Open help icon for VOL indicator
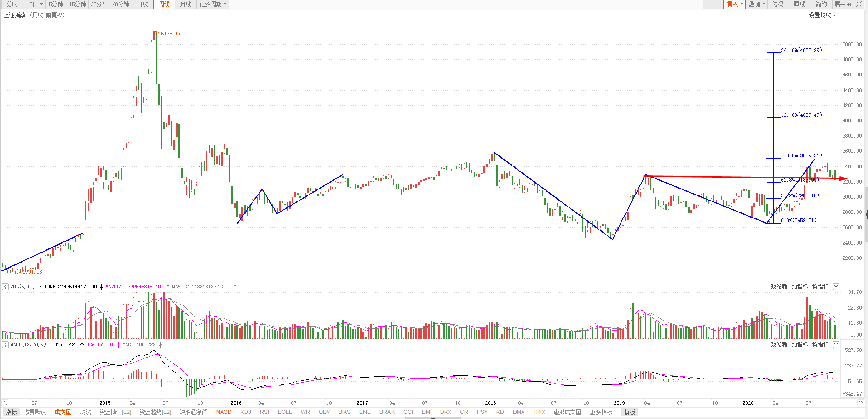Screen dimensions: 868x419 click(x=6, y=287)
